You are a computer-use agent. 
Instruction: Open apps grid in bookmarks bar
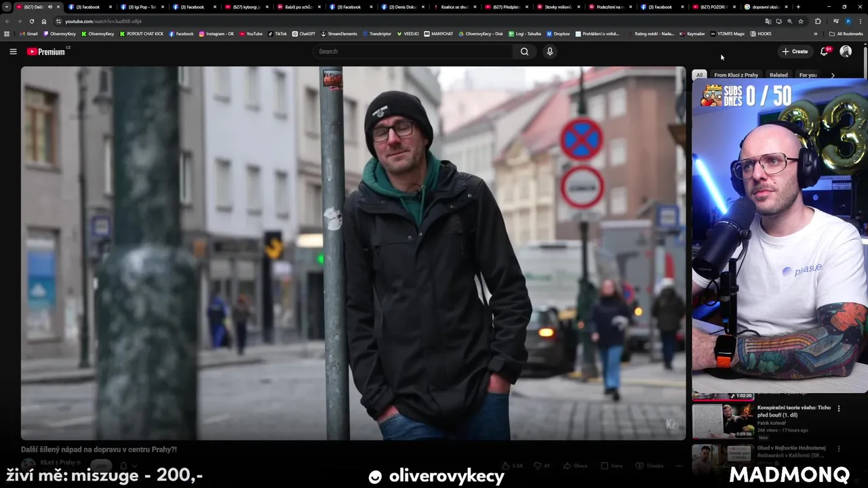click(x=7, y=34)
